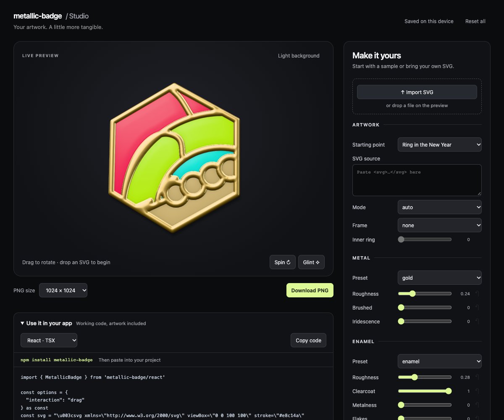
Task: Collapse the 'Use it in your app' section
Action: (x=46, y=323)
